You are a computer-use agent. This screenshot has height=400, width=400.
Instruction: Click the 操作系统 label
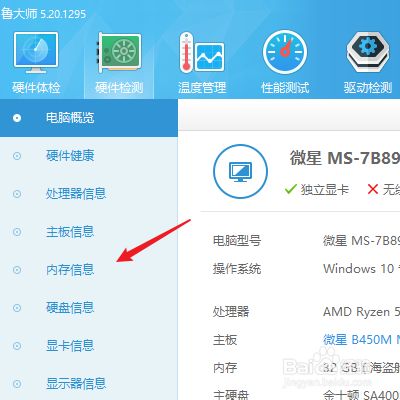tap(237, 269)
